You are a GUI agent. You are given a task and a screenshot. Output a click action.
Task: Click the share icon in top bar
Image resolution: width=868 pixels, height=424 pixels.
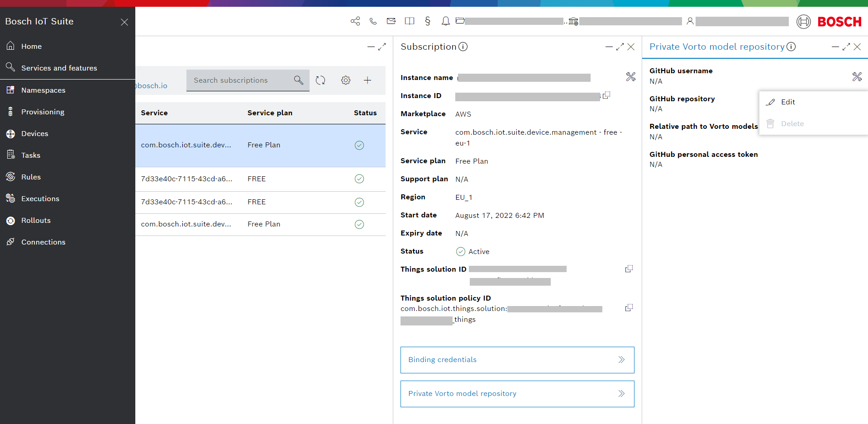click(x=355, y=21)
